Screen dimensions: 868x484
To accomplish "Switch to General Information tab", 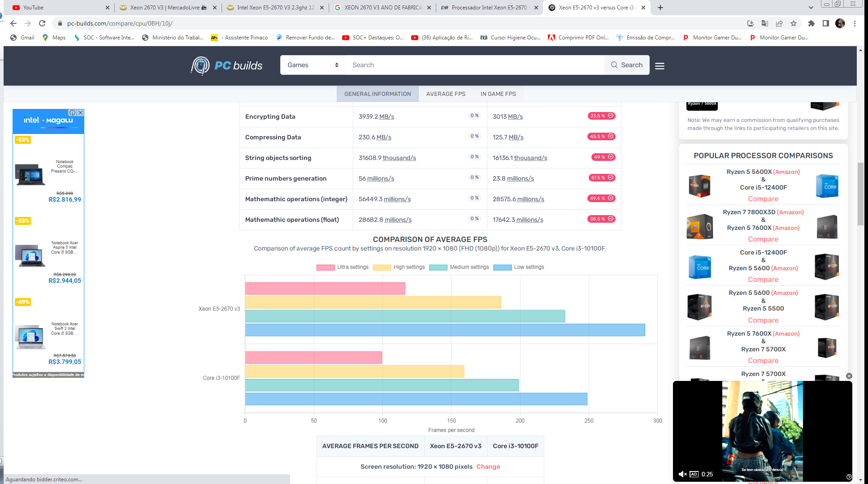I will (378, 94).
